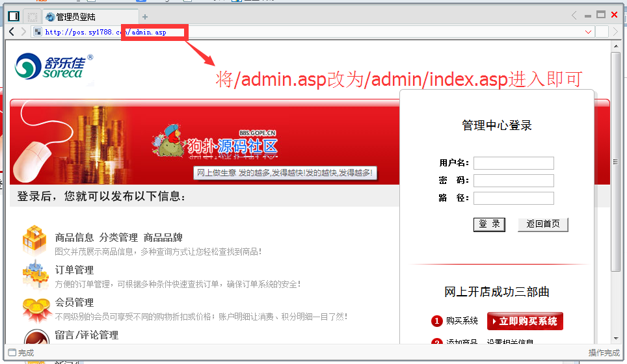The height and width of the screenshot is (364, 627).
Task: Maximize the browser window
Action: tap(600, 15)
